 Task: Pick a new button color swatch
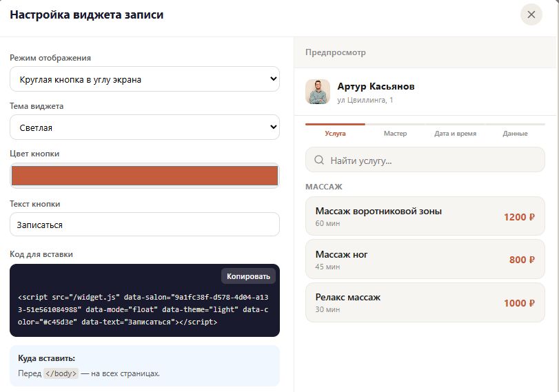pos(144,176)
